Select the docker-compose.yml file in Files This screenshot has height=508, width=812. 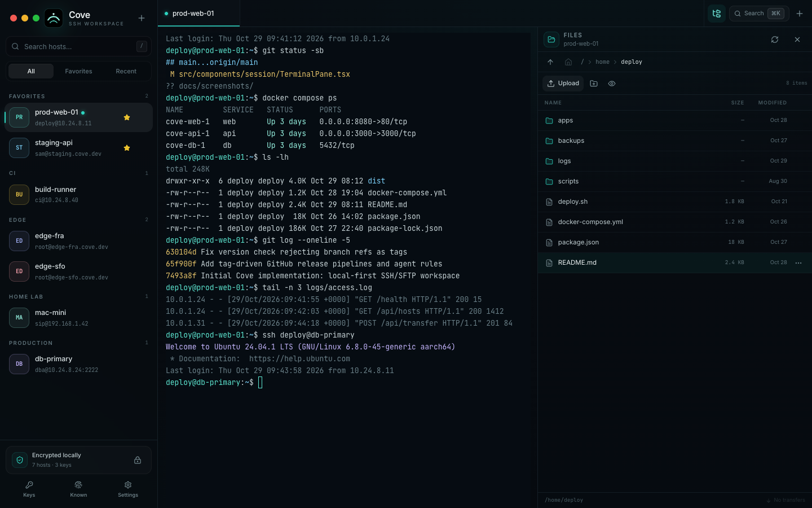point(675,222)
